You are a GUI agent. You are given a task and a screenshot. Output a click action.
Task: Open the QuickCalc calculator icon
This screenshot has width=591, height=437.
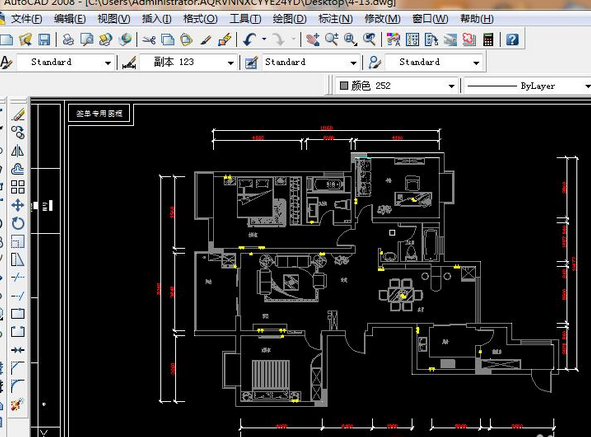click(x=488, y=39)
